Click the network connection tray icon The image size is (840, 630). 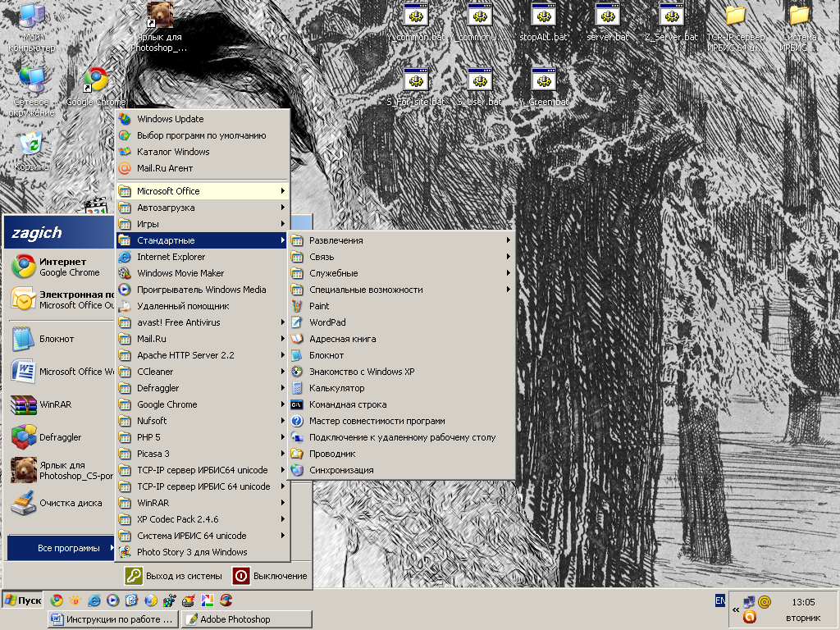(x=749, y=602)
